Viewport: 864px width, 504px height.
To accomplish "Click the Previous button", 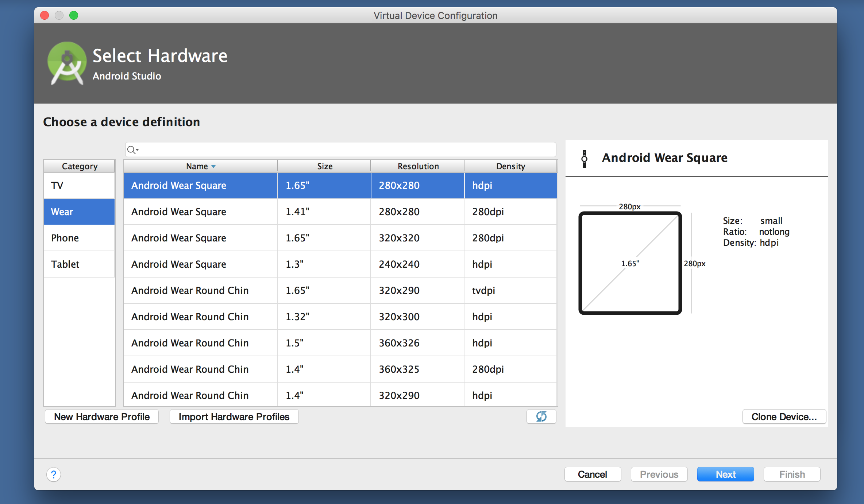I will 659,474.
